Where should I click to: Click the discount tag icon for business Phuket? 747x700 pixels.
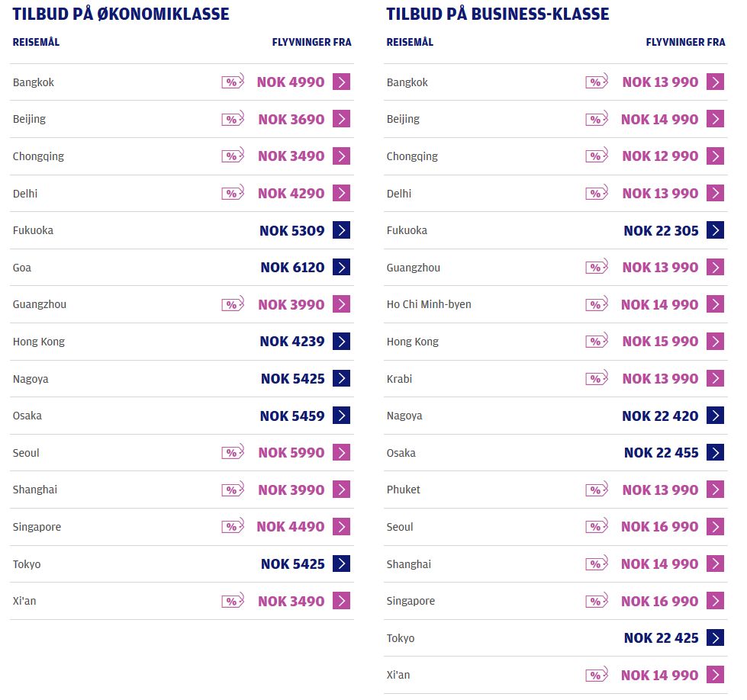[597, 489]
